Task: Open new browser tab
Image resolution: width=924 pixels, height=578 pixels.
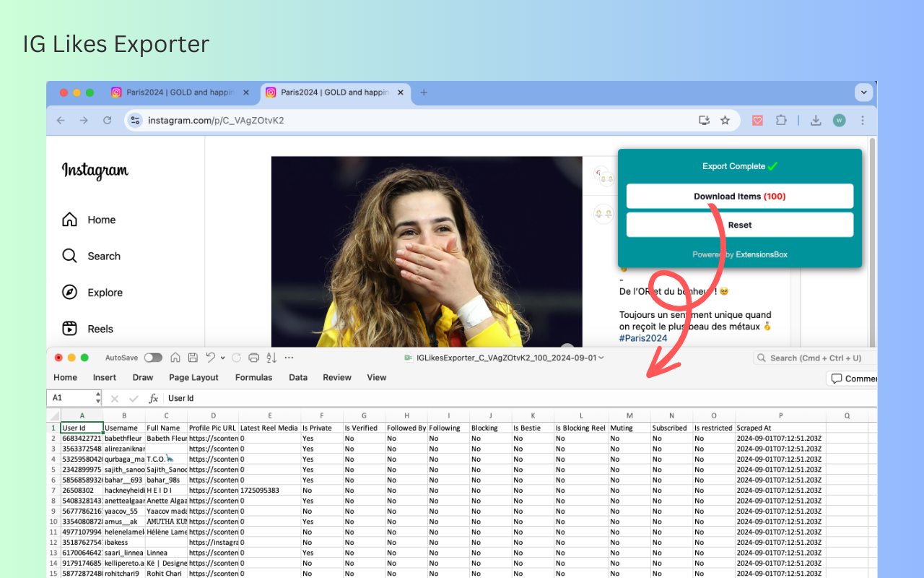Action: 424,92
